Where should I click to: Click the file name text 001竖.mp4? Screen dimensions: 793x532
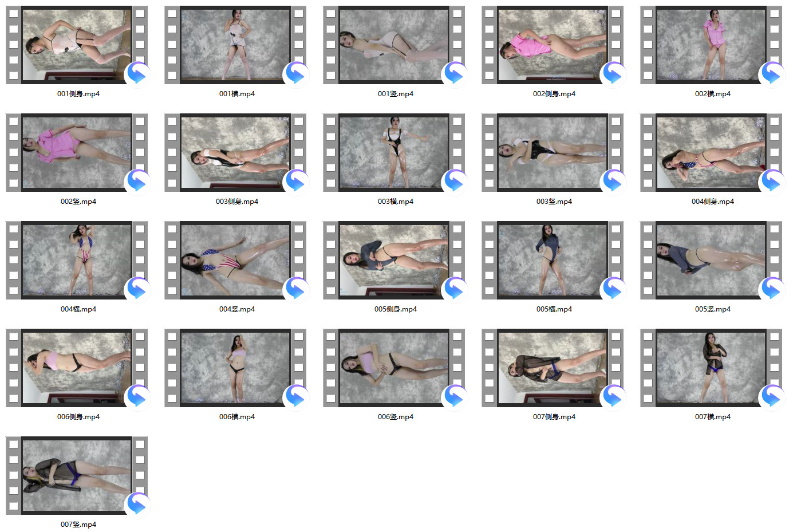tap(396, 94)
